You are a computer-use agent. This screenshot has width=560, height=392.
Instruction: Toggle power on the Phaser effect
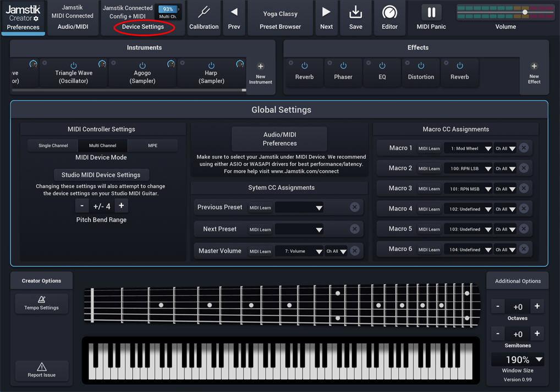tap(343, 66)
